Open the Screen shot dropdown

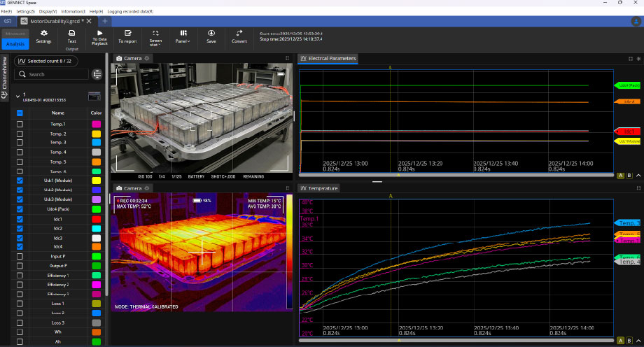click(155, 37)
